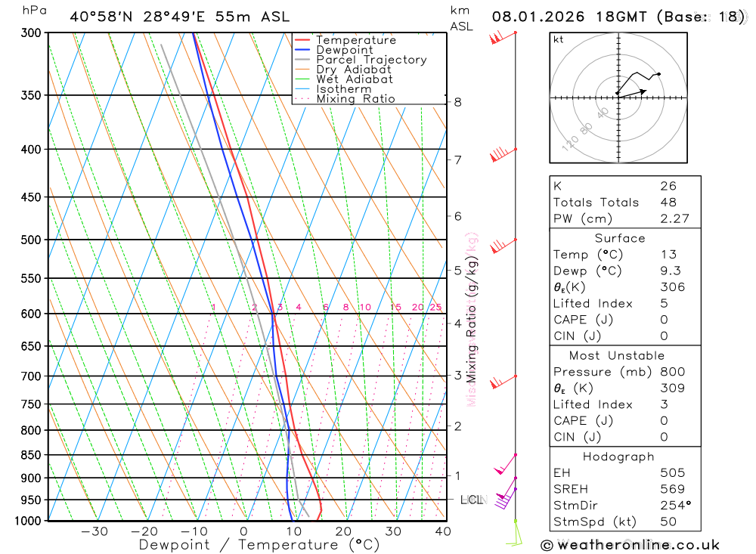756x554 pixels.
Task: Click the purple wind barb near 950 hPa
Action: (506, 498)
